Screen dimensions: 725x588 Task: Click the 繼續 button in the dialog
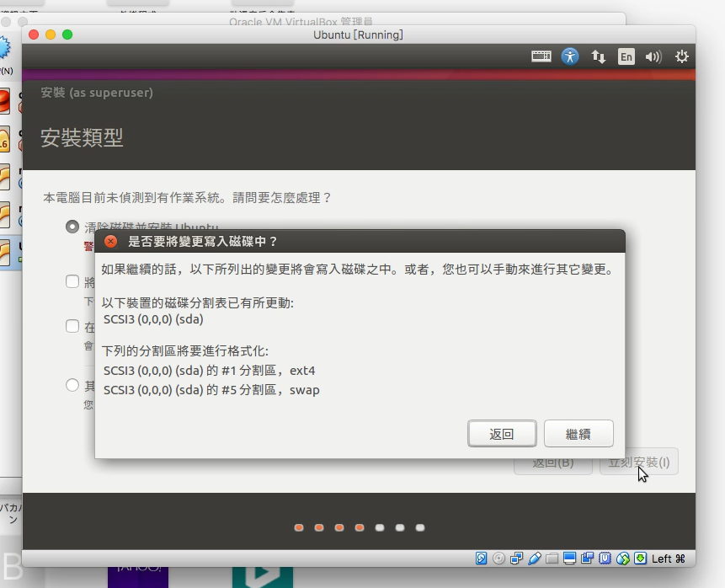pyautogui.click(x=578, y=434)
